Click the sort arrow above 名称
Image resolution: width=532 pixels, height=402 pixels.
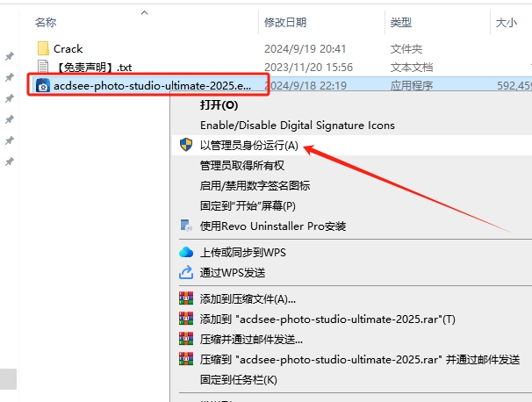click(144, 12)
